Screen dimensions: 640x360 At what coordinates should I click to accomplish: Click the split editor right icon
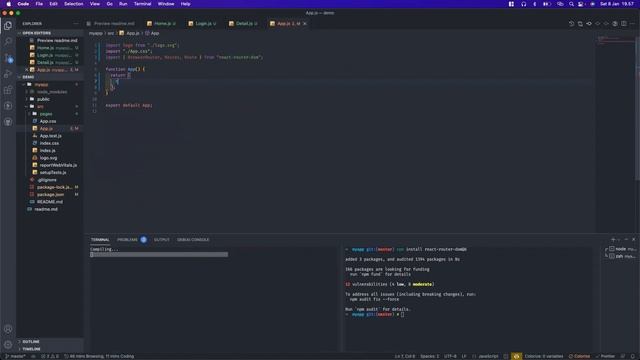coord(624,24)
